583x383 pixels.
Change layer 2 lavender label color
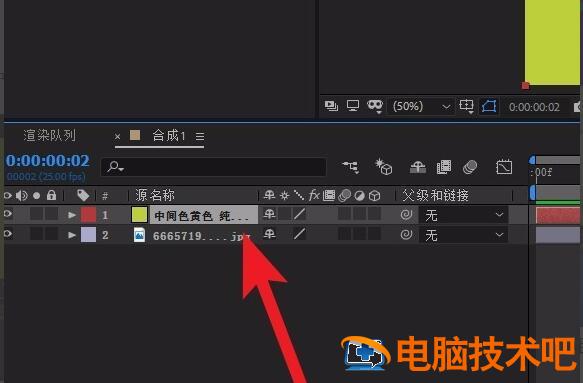pos(88,235)
